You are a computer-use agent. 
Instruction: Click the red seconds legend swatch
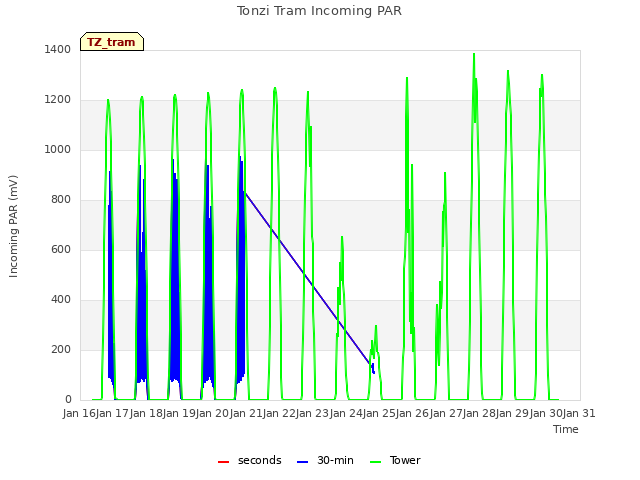click(x=224, y=462)
